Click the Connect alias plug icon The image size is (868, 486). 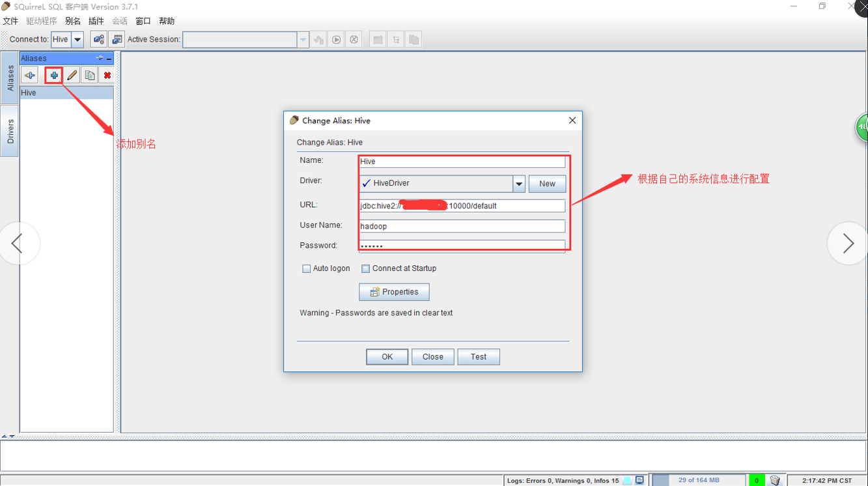coord(30,76)
